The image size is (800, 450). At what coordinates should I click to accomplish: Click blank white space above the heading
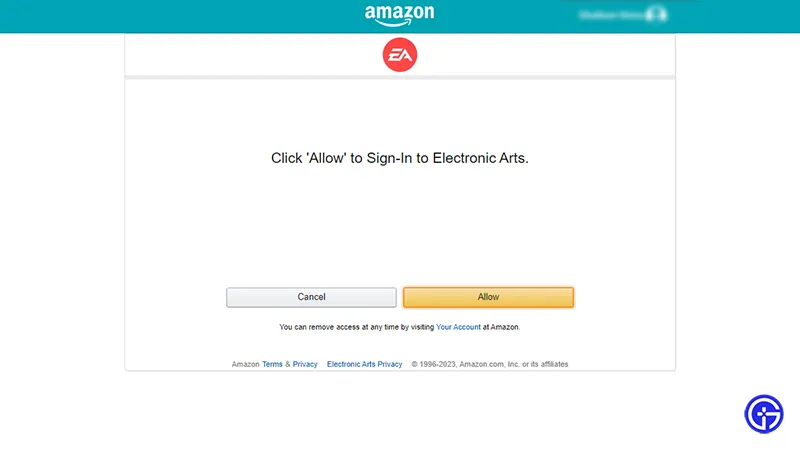click(400, 112)
